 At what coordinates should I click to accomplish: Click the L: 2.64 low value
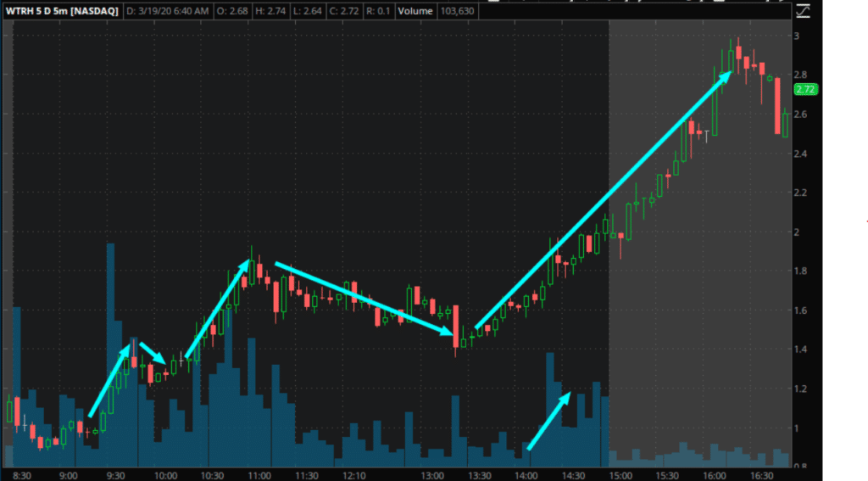[x=307, y=11]
